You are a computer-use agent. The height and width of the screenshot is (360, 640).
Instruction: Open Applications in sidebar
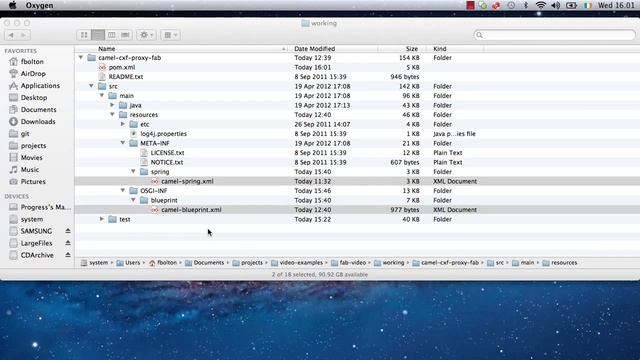40,86
